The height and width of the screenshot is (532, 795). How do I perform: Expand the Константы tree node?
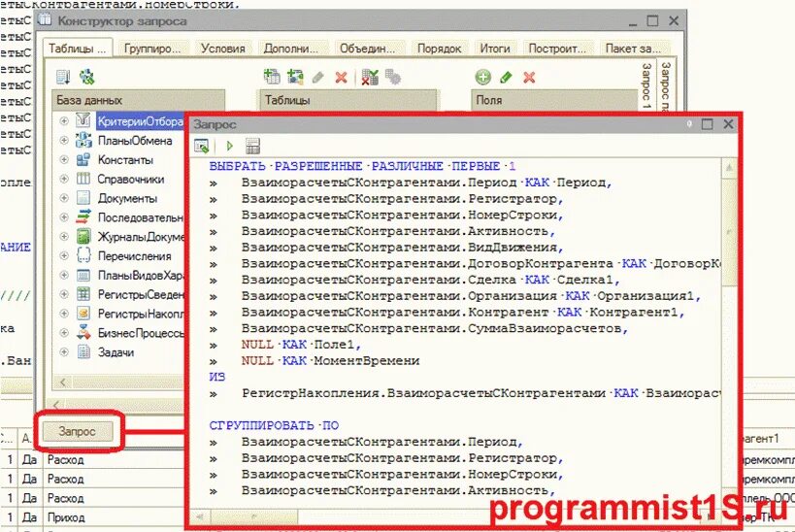click(63, 159)
